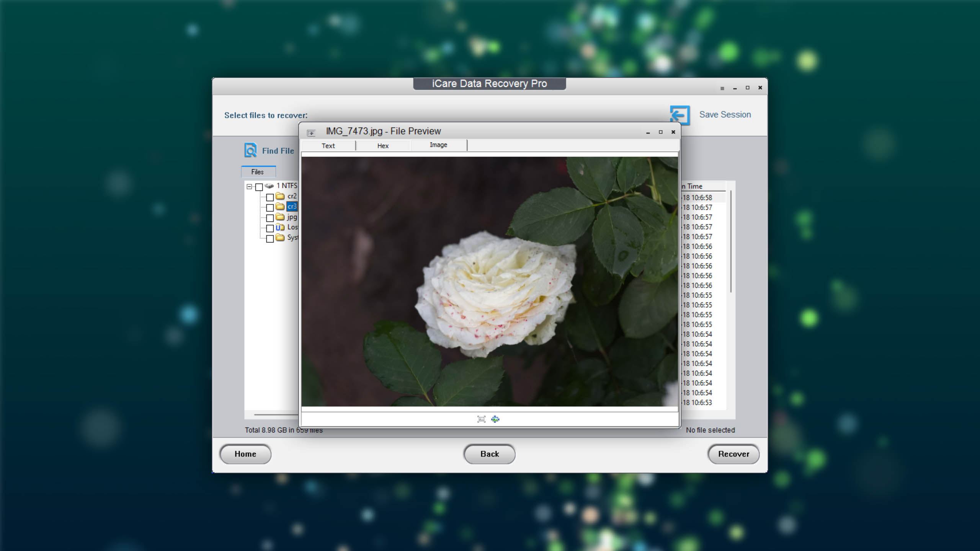980x551 pixels.
Task: Select the jpg tree item label
Action: [x=292, y=217]
